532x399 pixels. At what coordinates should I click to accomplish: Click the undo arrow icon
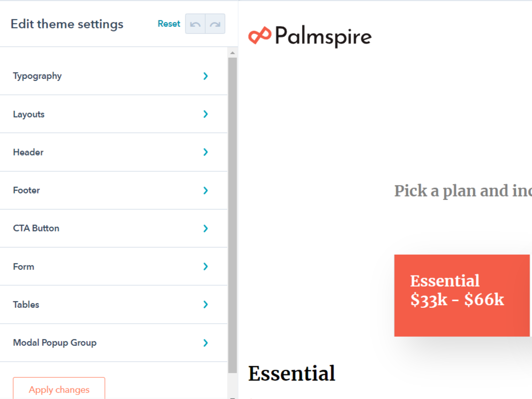pos(195,24)
